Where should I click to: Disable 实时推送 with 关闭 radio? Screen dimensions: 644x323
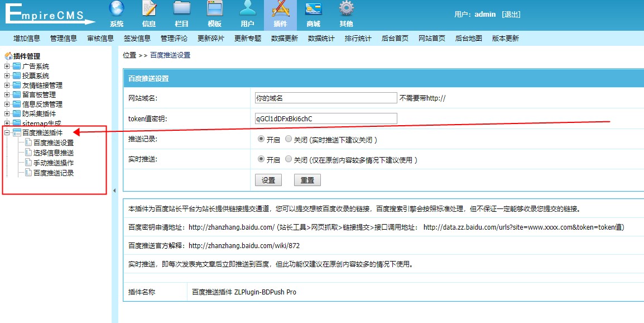(x=289, y=159)
